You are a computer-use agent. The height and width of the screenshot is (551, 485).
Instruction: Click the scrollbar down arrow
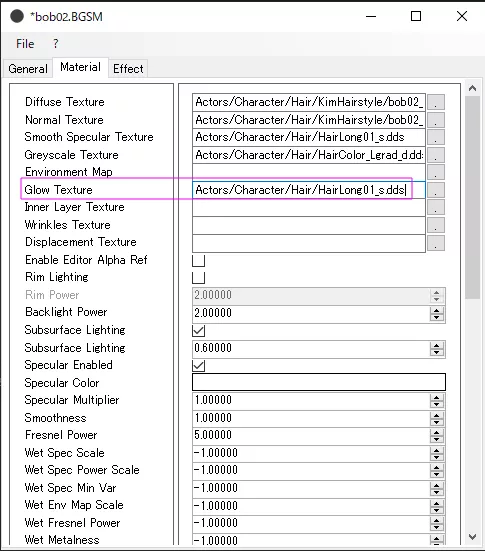pos(472,537)
